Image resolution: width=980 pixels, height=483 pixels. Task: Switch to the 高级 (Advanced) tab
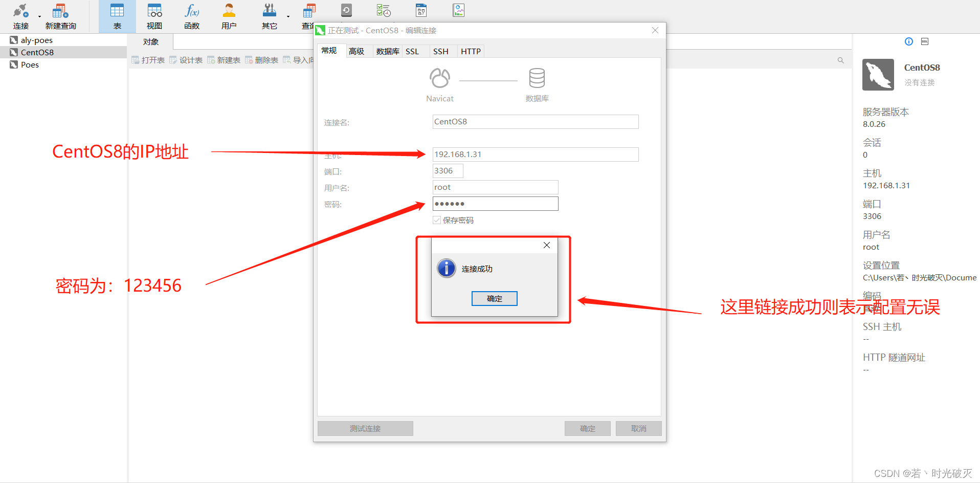(x=357, y=51)
